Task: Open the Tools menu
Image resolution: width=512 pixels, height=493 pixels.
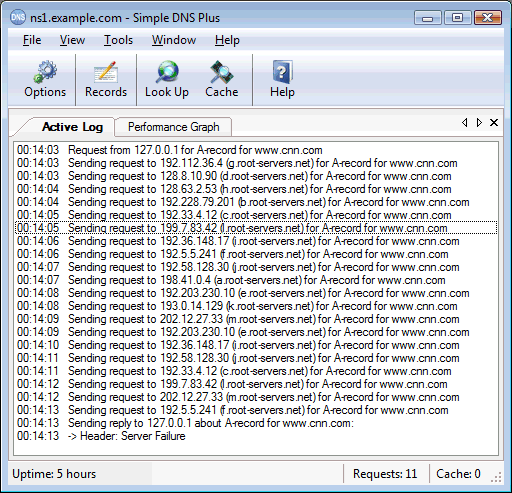Action: pos(118,40)
